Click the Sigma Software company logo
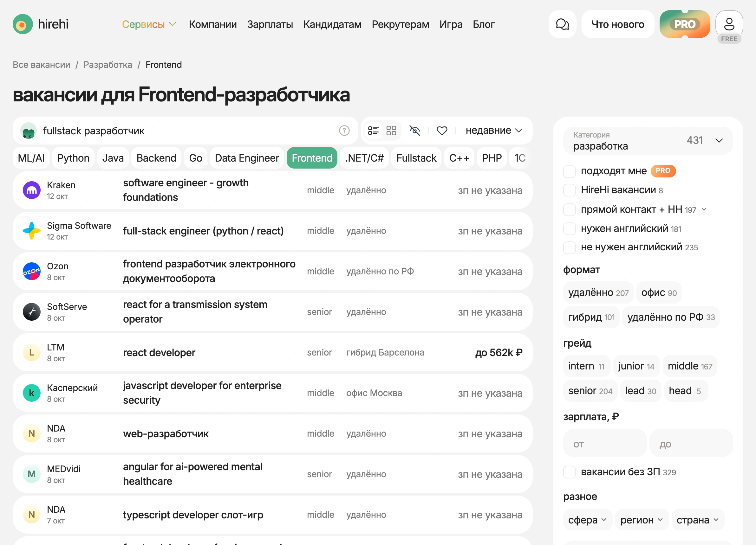Screen dimensions: 756x545 [32, 231]
